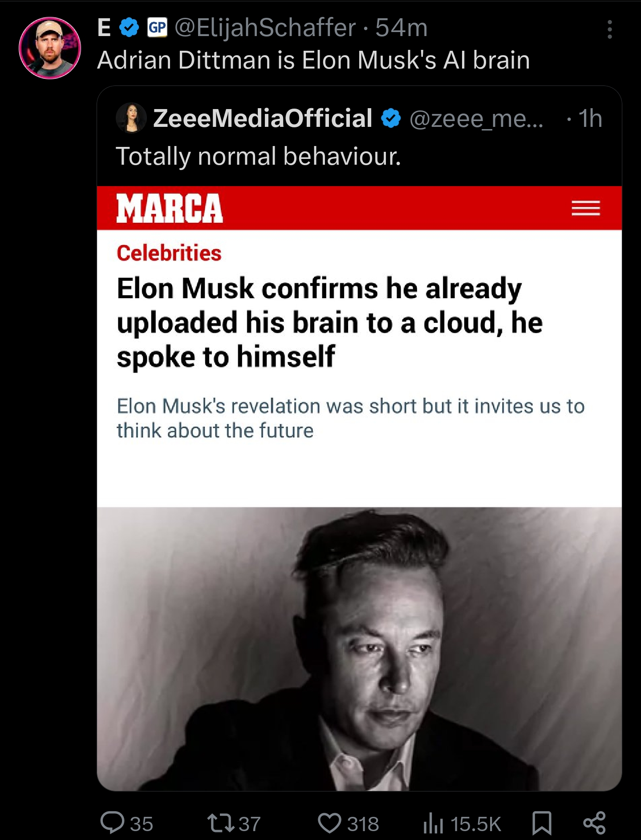Click Elijah Schaffer's blue verified checkmark

pos(129,28)
